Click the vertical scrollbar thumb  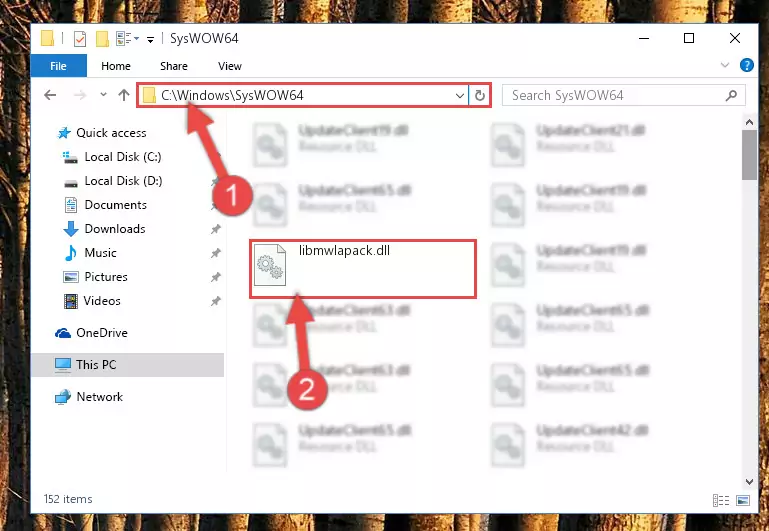(x=749, y=155)
